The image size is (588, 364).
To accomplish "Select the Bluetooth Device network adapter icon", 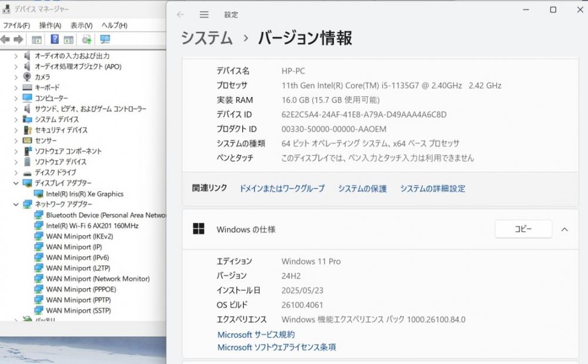I will [x=39, y=215].
